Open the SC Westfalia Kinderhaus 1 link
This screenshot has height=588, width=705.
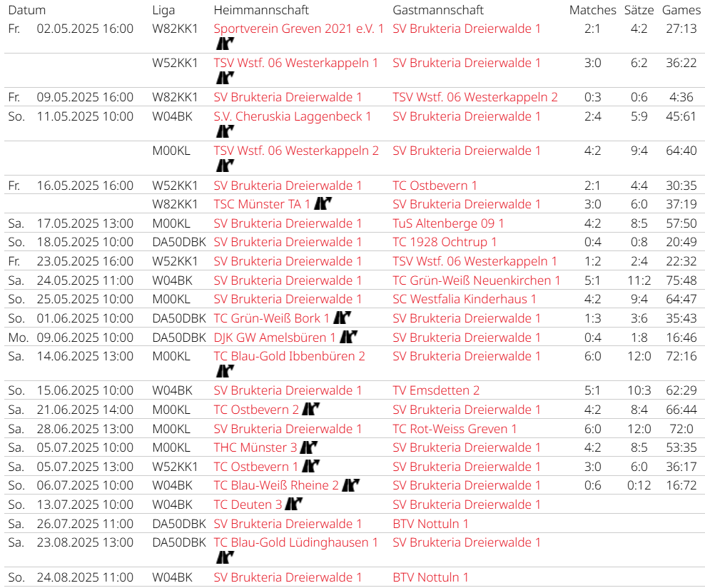[464, 299]
